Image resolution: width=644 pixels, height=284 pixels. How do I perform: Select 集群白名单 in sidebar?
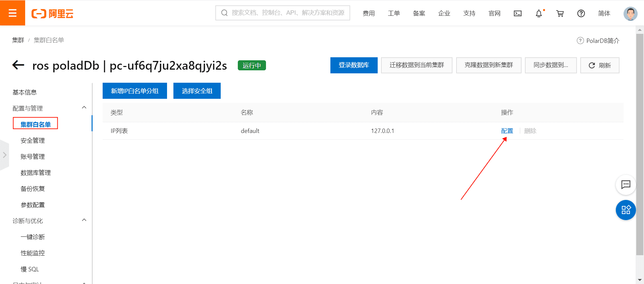36,124
